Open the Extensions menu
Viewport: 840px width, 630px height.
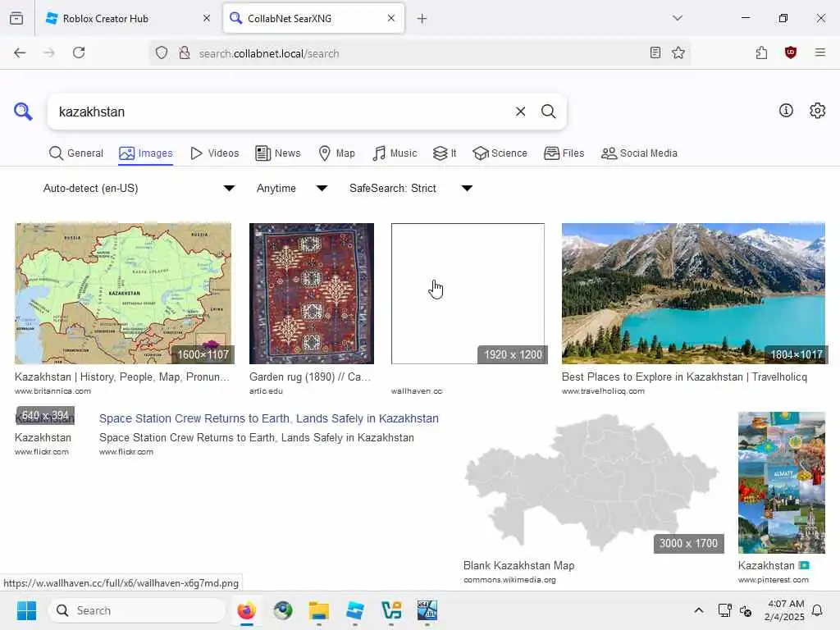761,52
